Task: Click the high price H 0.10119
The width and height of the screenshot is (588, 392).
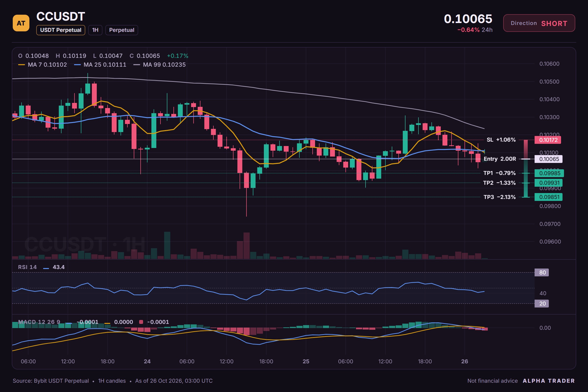Action: 71,56
